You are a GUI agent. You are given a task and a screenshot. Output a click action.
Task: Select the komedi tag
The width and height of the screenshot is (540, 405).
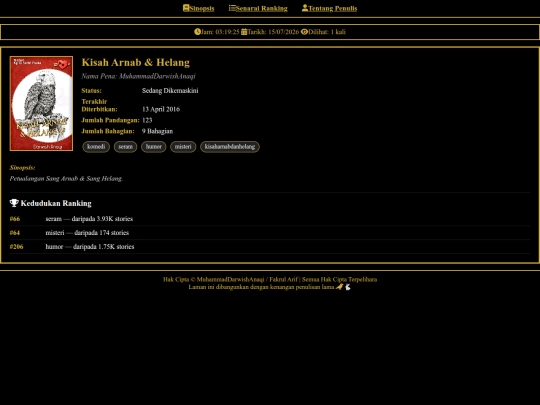[96, 147]
